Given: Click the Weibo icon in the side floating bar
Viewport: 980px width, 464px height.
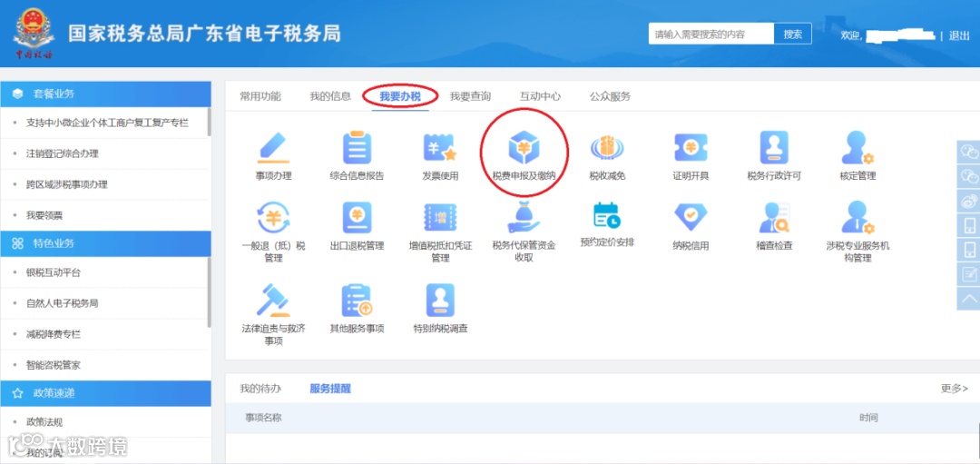Looking at the screenshot, I should (x=969, y=201).
